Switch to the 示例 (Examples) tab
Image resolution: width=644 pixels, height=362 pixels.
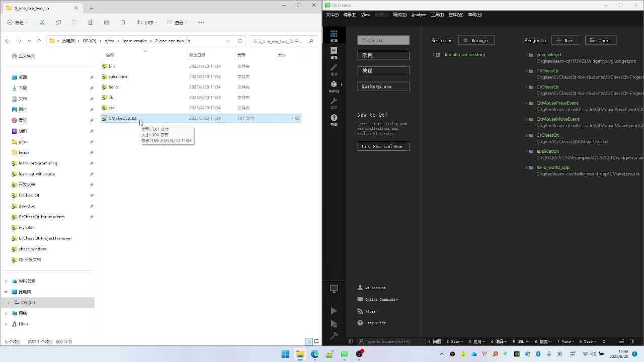pyautogui.click(x=383, y=55)
